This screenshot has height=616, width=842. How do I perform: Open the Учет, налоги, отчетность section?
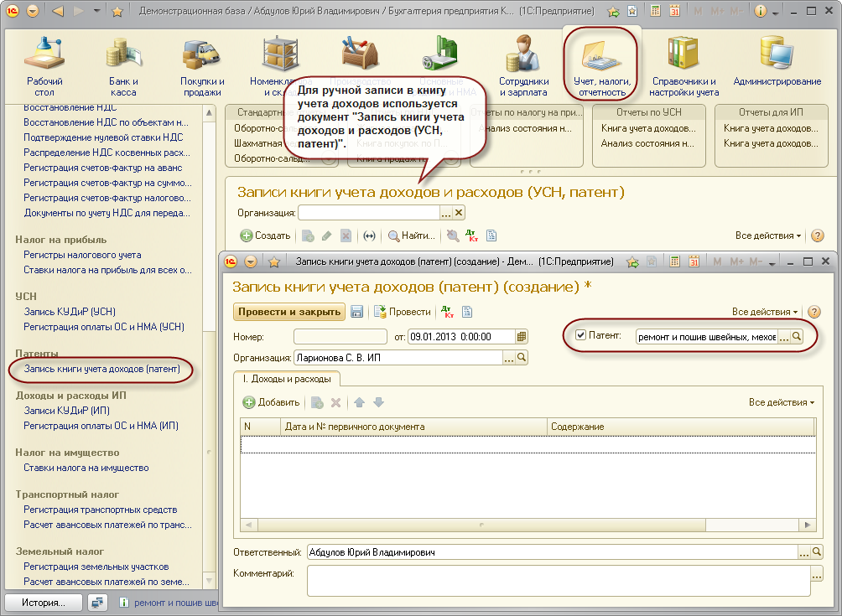(x=601, y=66)
